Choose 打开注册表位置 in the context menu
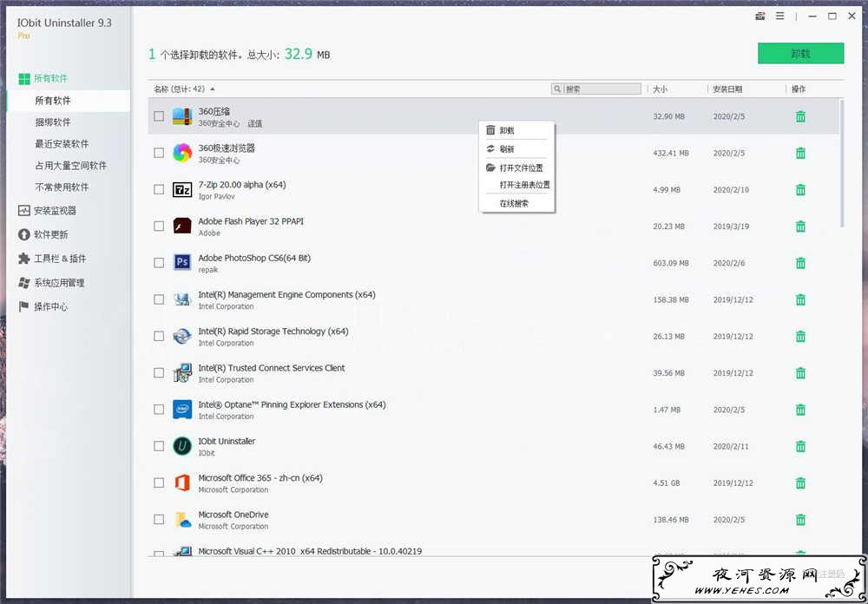 [x=516, y=185]
